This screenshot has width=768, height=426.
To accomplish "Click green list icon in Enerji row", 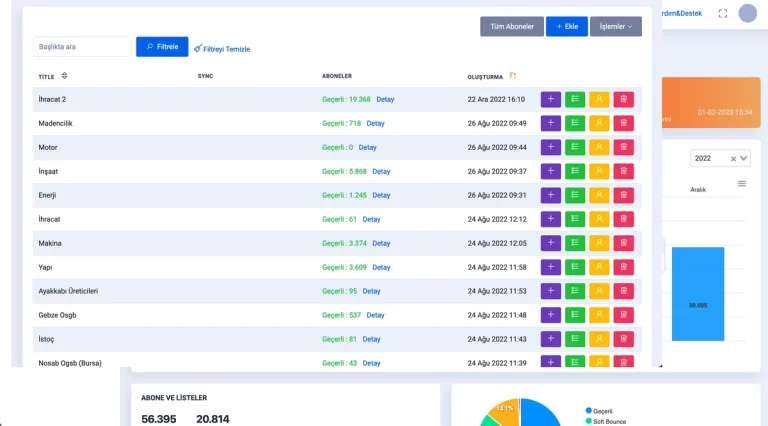I will [x=575, y=195].
